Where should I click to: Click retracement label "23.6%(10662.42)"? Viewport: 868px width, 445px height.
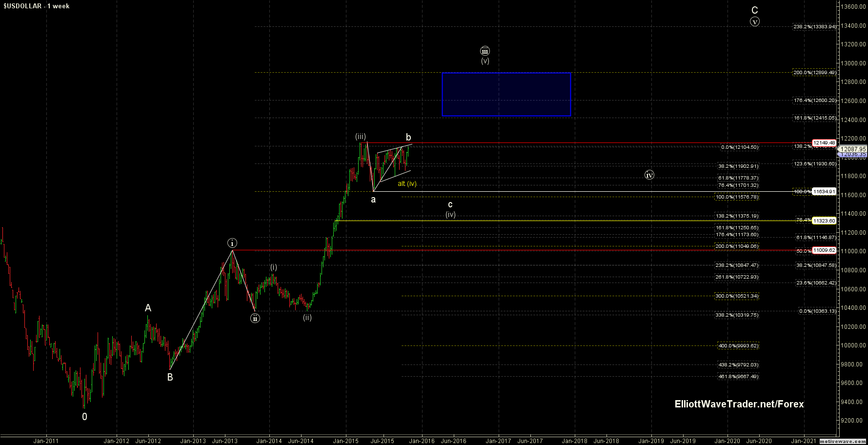click(x=816, y=283)
